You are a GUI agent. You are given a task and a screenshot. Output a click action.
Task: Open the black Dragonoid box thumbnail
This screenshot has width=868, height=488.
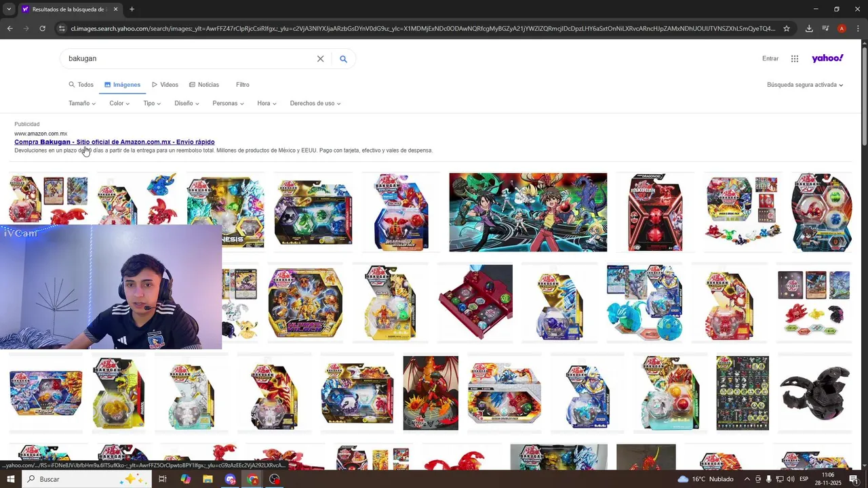(x=654, y=212)
